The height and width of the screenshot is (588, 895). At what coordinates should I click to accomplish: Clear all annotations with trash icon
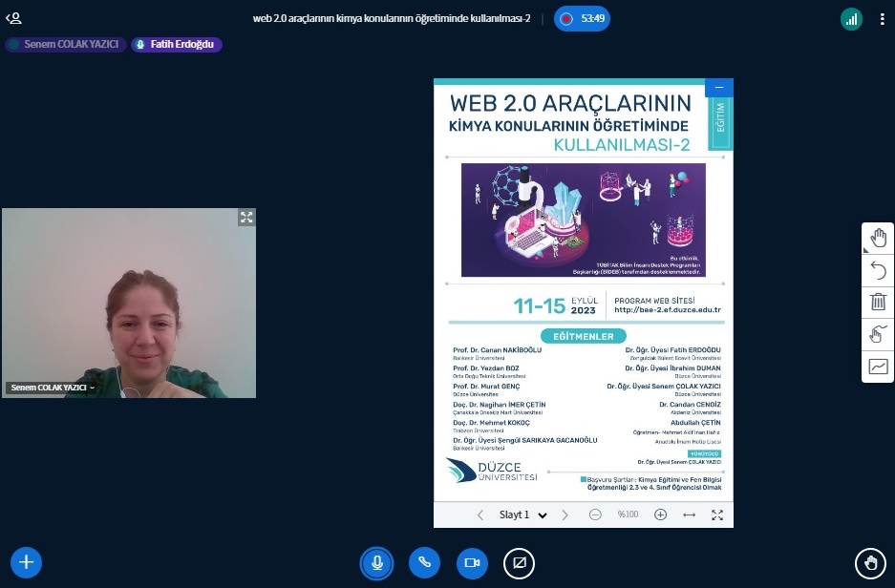pyautogui.click(x=878, y=302)
